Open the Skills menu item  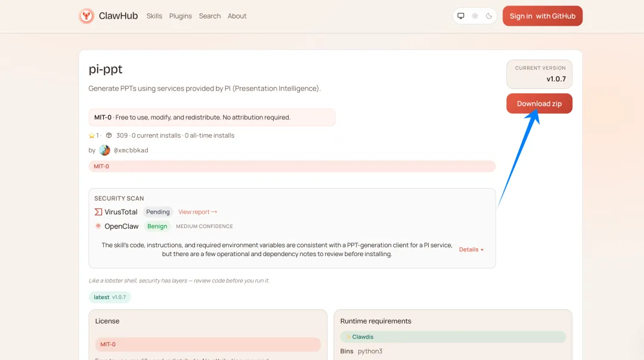coord(154,16)
